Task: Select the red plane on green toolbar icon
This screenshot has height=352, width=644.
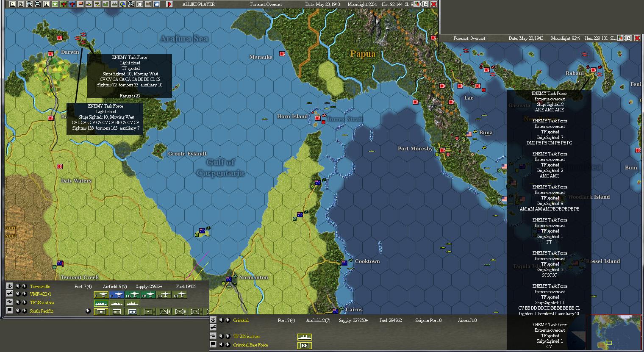Action: pyautogui.click(x=63, y=4)
